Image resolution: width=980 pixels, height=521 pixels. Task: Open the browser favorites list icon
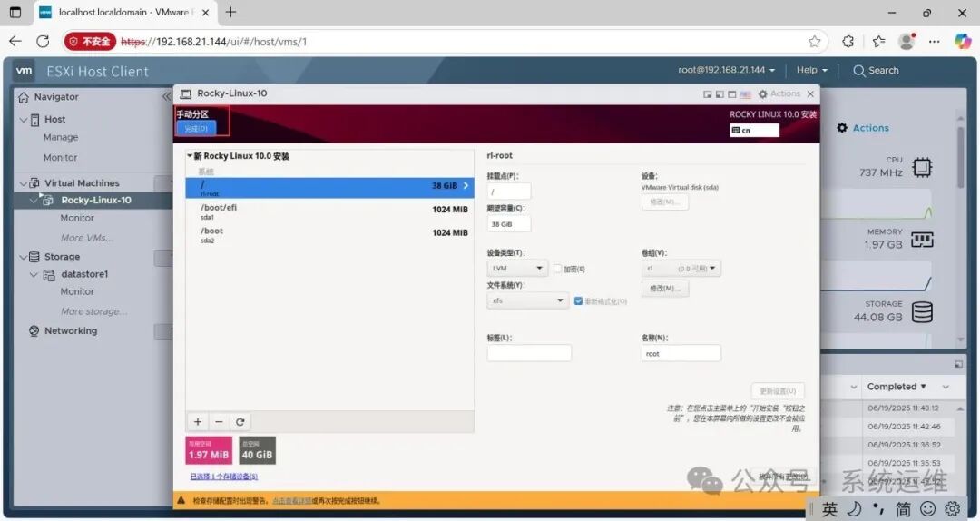click(x=878, y=41)
